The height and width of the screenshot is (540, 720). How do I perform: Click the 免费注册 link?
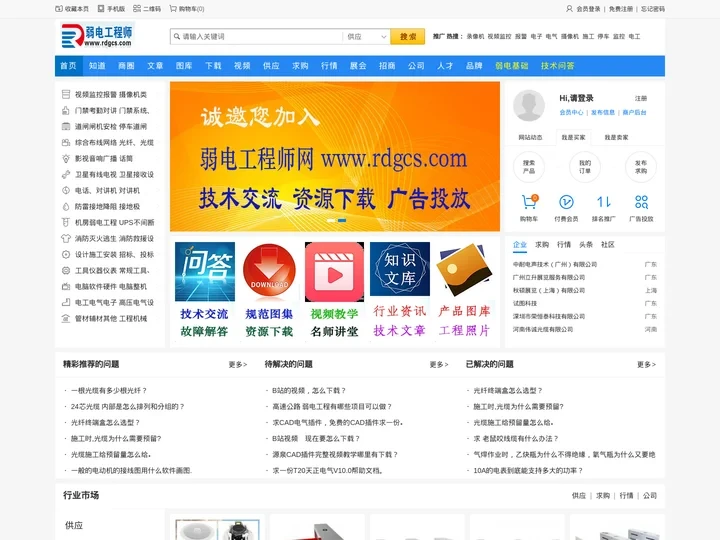[621, 9]
